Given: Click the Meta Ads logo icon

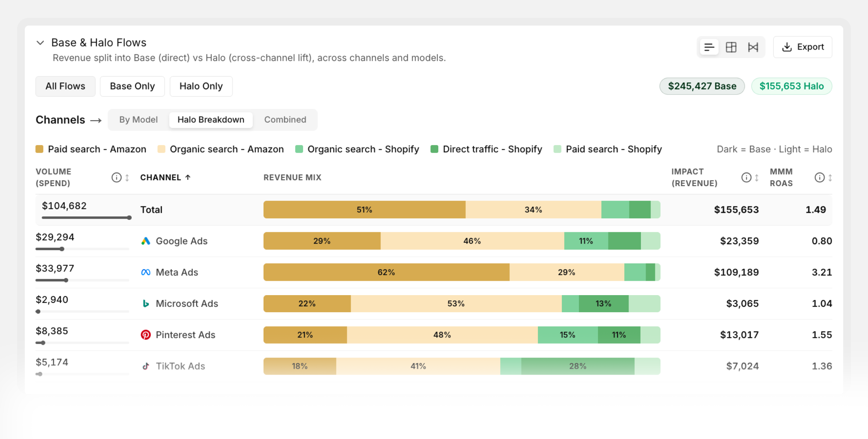Looking at the screenshot, I should [x=146, y=273].
